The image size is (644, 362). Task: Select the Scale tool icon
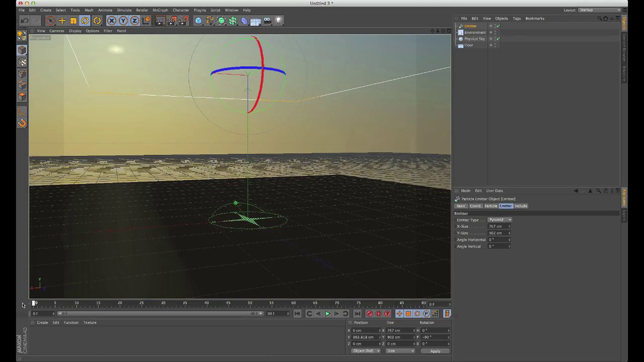click(73, 21)
